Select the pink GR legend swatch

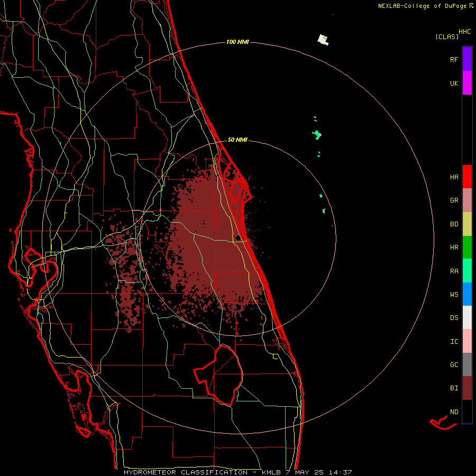pos(467,200)
